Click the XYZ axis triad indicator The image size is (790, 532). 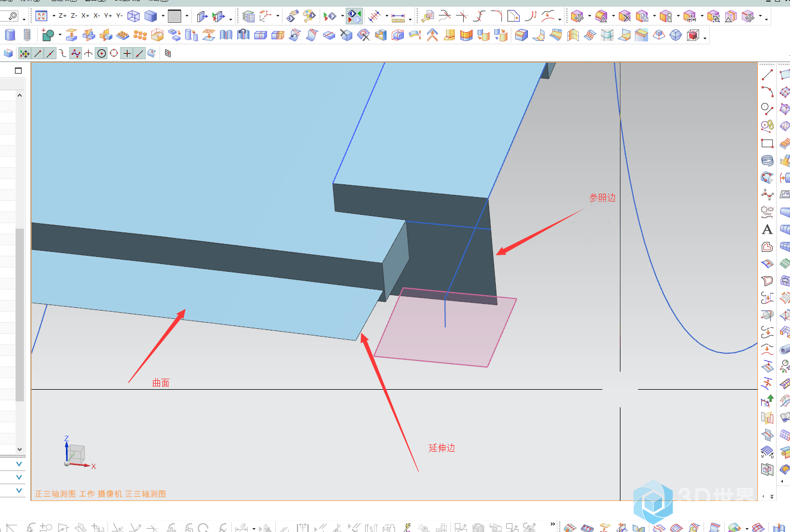pos(79,453)
